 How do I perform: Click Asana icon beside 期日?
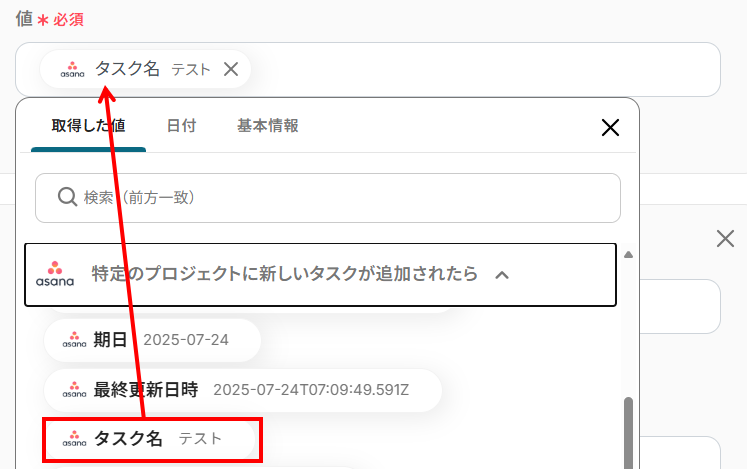click(74, 340)
